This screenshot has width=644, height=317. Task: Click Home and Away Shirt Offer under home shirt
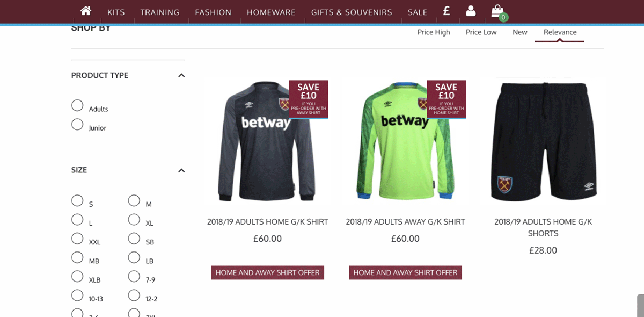(x=267, y=272)
